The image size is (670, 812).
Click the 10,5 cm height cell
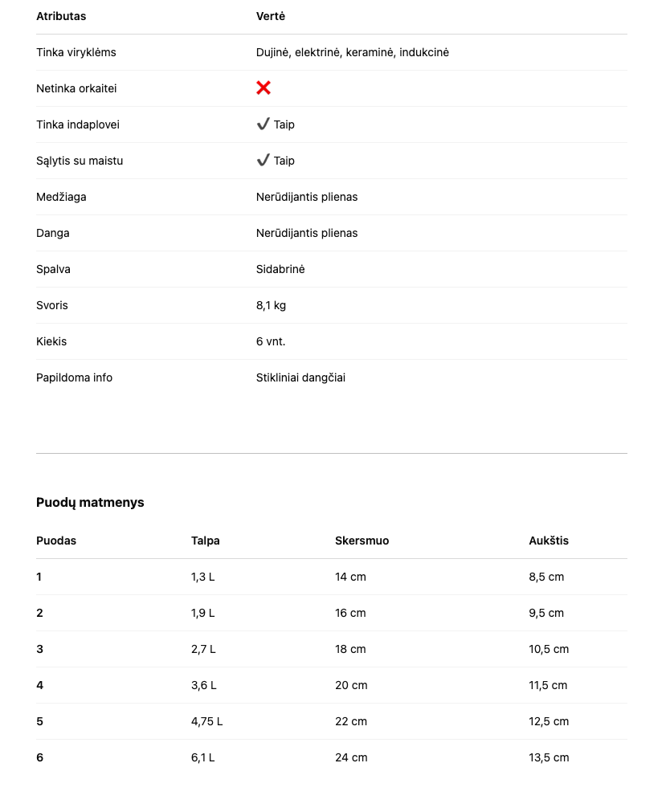[549, 649]
